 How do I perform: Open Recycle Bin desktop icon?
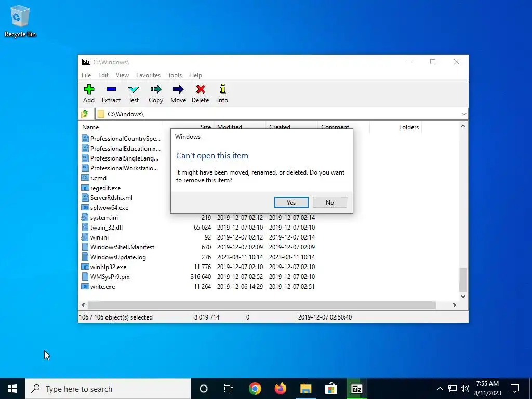[20, 21]
